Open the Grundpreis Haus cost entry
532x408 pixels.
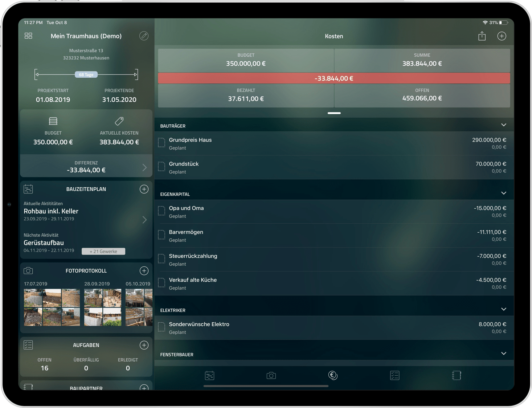click(x=334, y=143)
